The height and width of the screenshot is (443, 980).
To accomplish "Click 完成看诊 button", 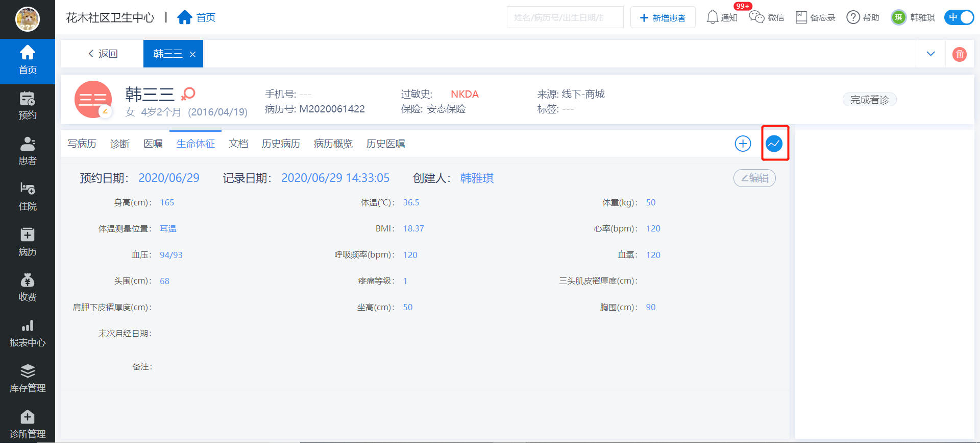I will (869, 100).
